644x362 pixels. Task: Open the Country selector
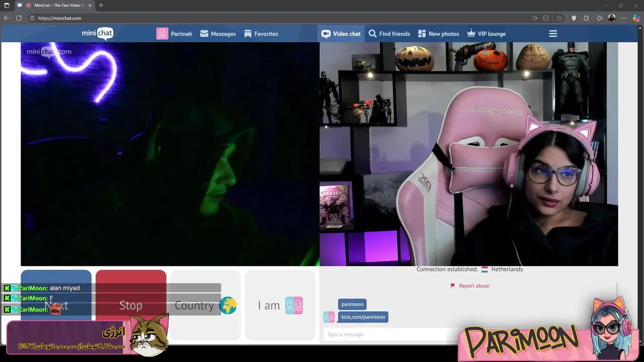click(x=205, y=305)
